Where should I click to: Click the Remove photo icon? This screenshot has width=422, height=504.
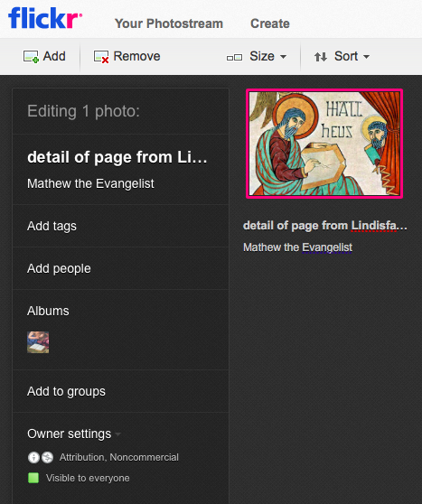[x=101, y=57]
